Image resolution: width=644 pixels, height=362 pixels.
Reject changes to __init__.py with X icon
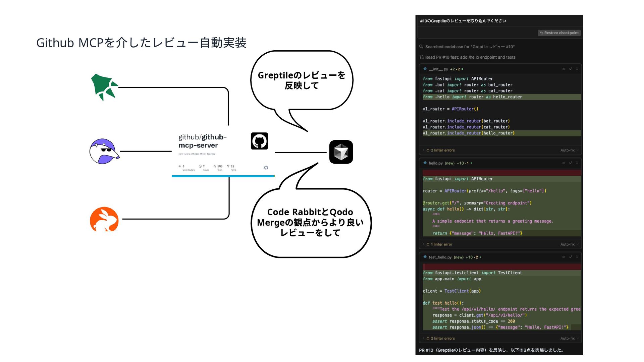563,69
